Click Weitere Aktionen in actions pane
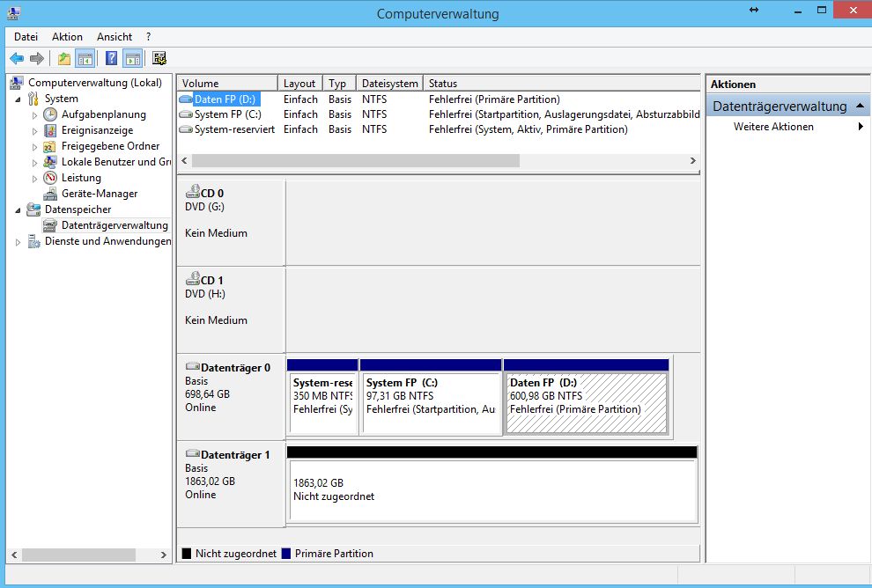 point(773,127)
